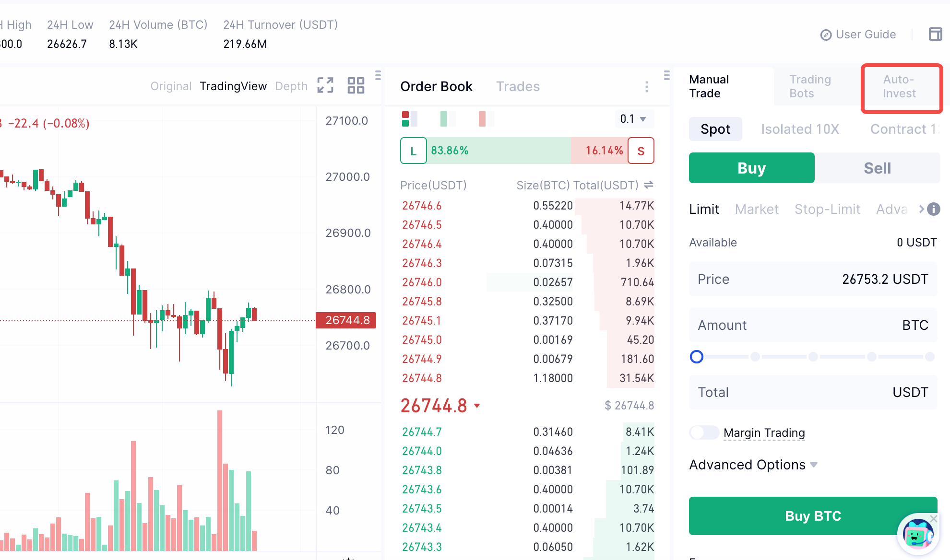950x560 pixels.
Task: Click the layout window icon near User Guide
Action: point(935,34)
